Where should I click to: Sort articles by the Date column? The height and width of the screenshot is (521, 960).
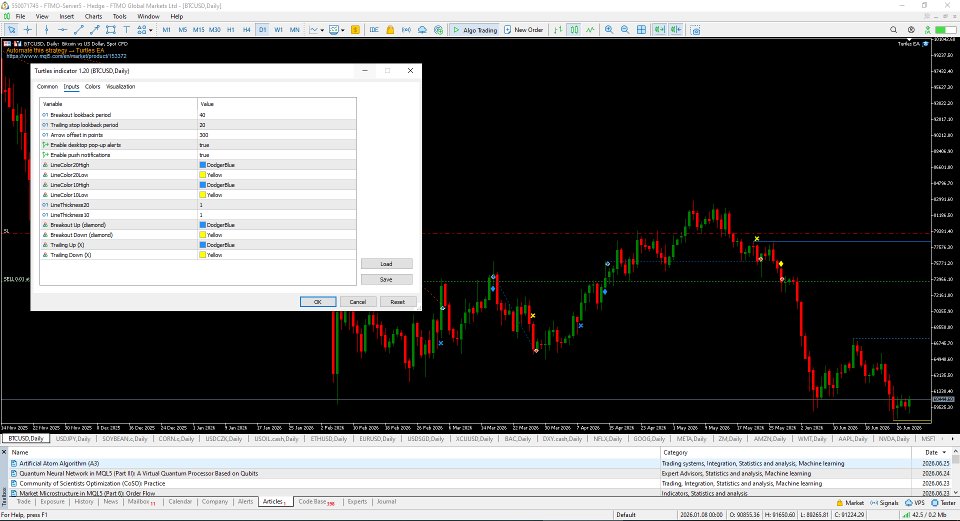click(x=931, y=452)
